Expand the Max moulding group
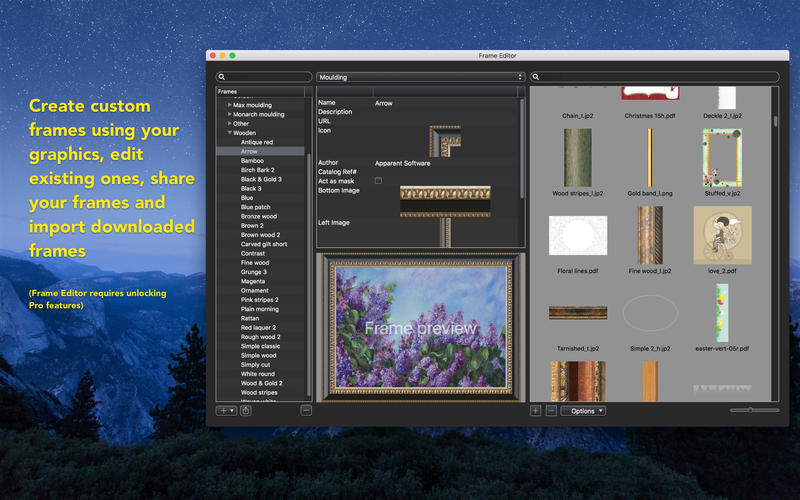The width and height of the screenshot is (800, 500). click(x=230, y=105)
